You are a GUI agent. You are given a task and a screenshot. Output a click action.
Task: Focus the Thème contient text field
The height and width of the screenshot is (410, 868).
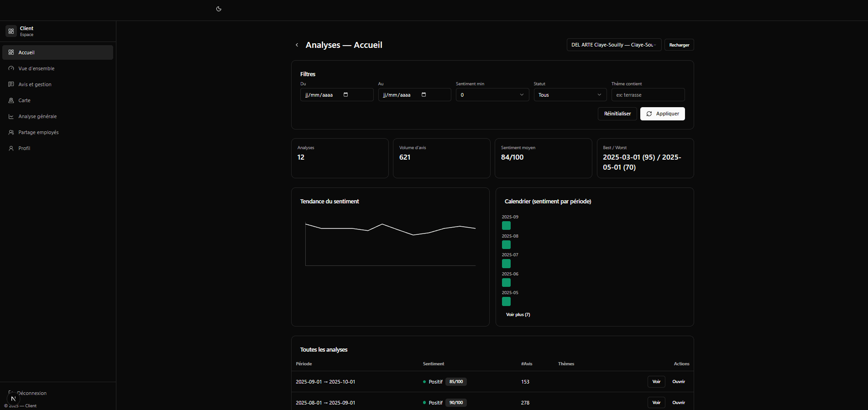[648, 95]
